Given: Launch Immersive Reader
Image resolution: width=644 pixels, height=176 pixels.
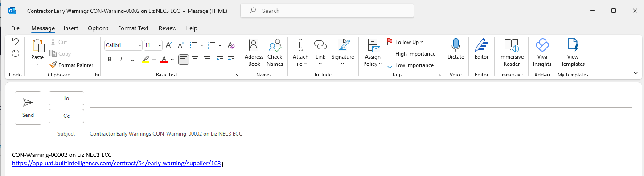Looking at the screenshot, I should [x=512, y=53].
